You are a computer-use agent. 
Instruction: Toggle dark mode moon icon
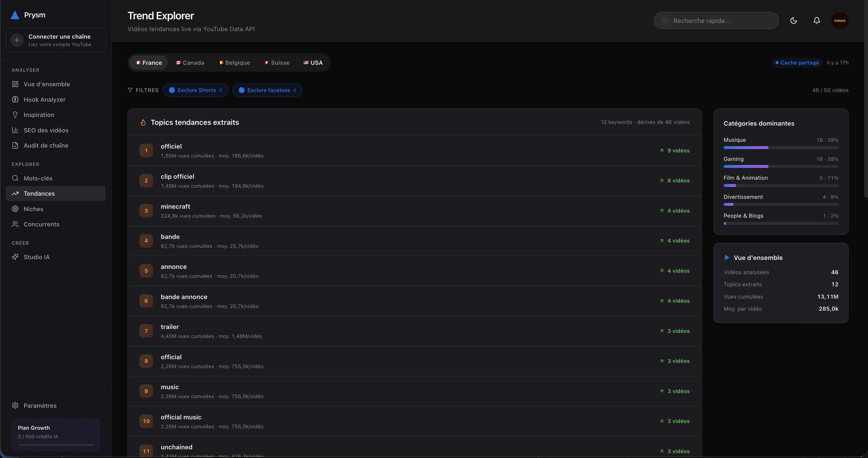tap(793, 21)
